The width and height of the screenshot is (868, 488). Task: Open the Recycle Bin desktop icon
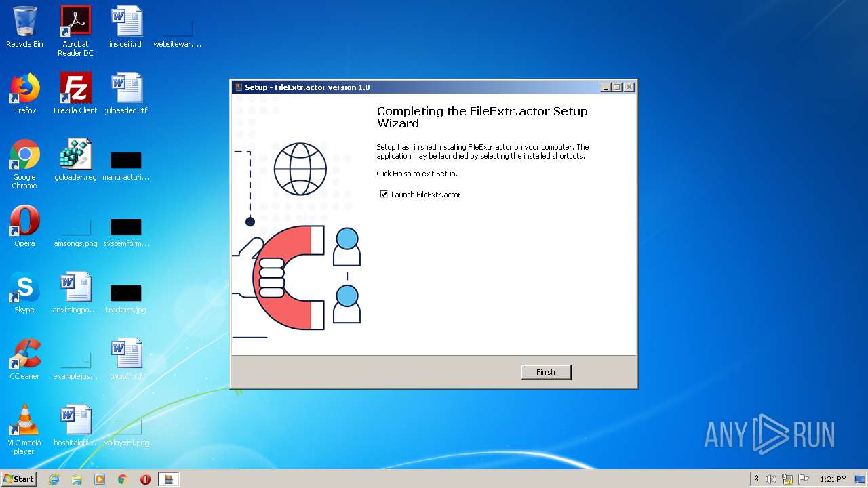click(24, 27)
